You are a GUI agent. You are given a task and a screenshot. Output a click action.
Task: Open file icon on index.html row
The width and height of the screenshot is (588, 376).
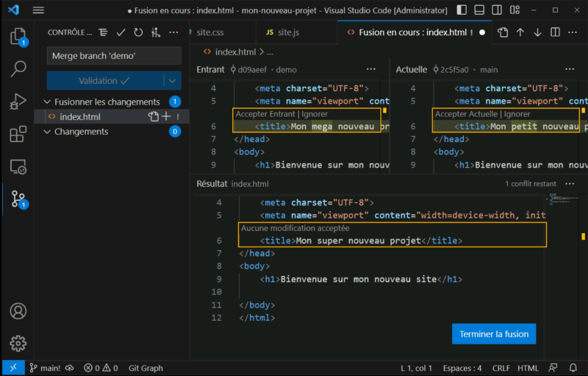pyautogui.click(x=153, y=117)
